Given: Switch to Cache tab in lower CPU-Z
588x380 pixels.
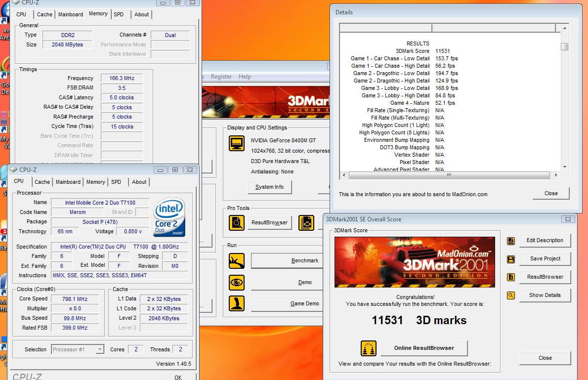Looking at the screenshot, I should (x=42, y=182).
